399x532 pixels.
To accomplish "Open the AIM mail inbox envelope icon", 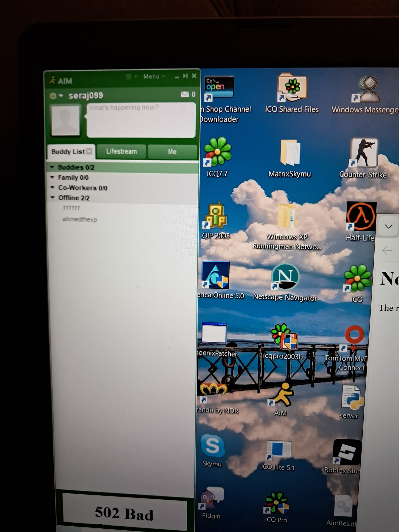I will click(x=185, y=94).
